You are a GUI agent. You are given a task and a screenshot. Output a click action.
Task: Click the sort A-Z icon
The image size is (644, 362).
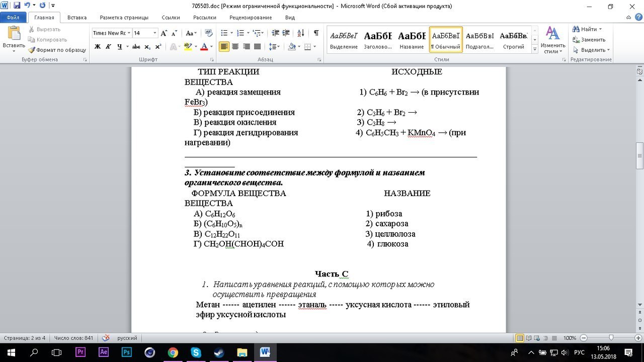301,33
